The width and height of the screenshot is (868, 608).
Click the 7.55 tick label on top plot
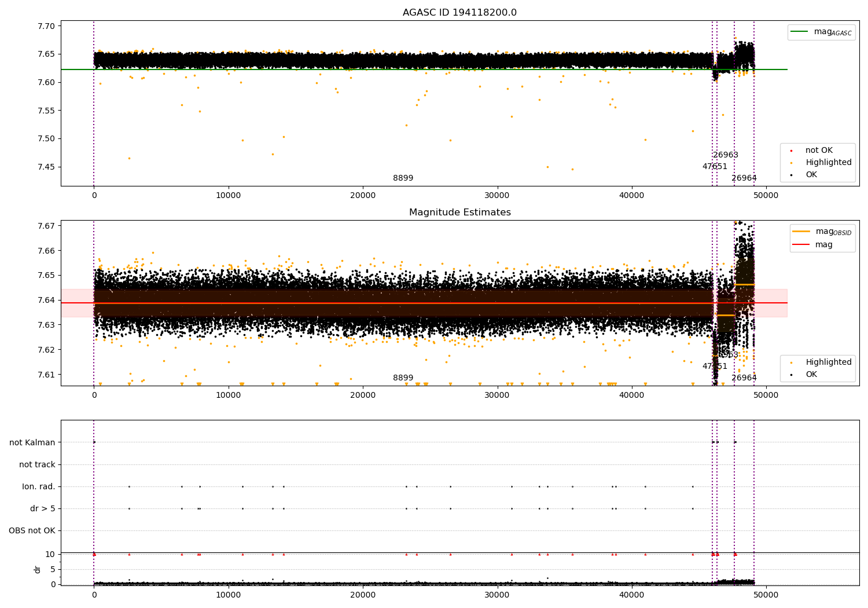coord(46,111)
